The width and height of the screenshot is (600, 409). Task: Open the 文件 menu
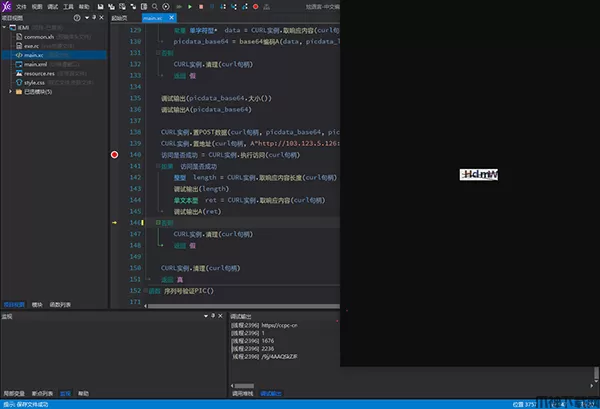22,6
